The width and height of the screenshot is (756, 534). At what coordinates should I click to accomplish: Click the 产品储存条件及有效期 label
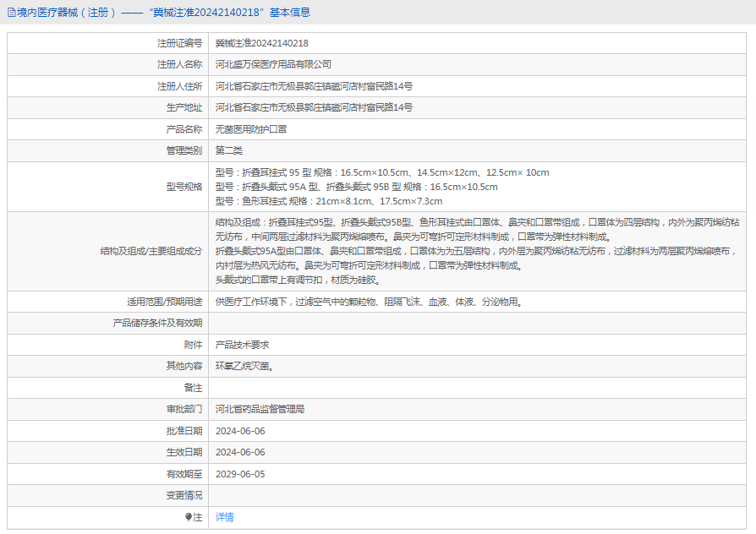[157, 323]
